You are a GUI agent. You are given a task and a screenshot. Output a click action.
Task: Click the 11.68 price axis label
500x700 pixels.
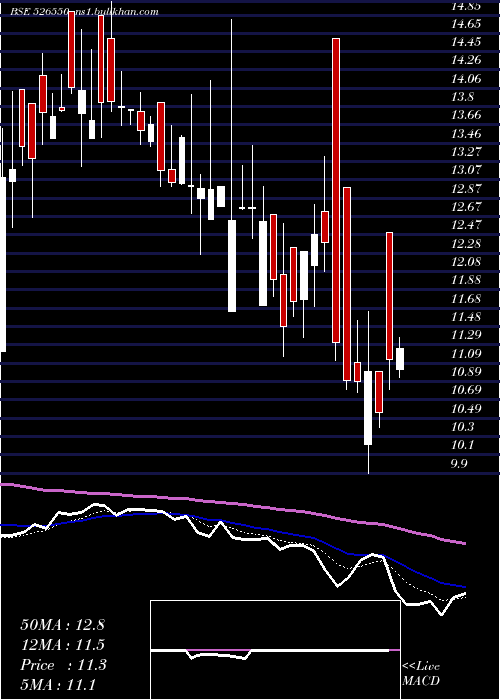click(466, 298)
